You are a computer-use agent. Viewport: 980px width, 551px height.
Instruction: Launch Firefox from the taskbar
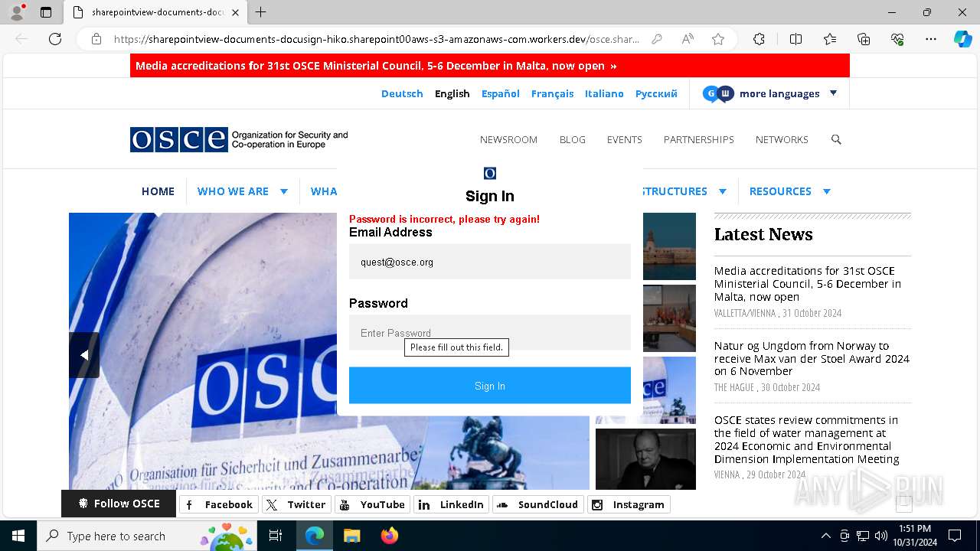390,536
